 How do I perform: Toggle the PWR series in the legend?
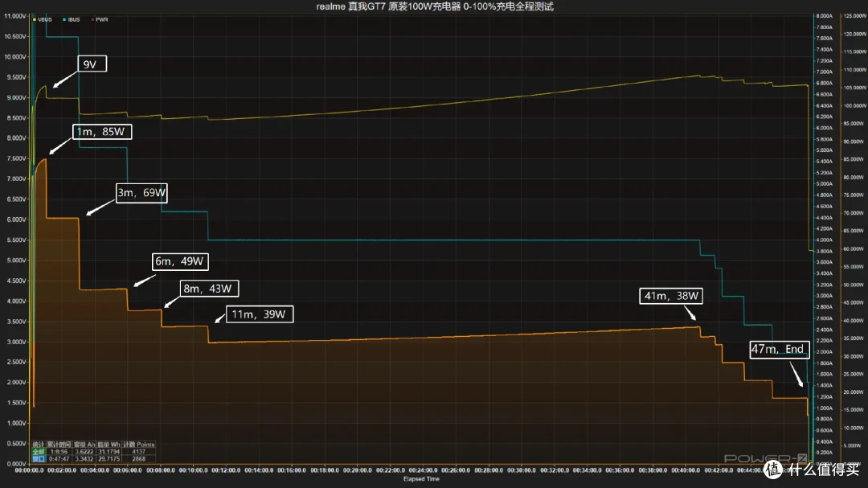pos(100,19)
